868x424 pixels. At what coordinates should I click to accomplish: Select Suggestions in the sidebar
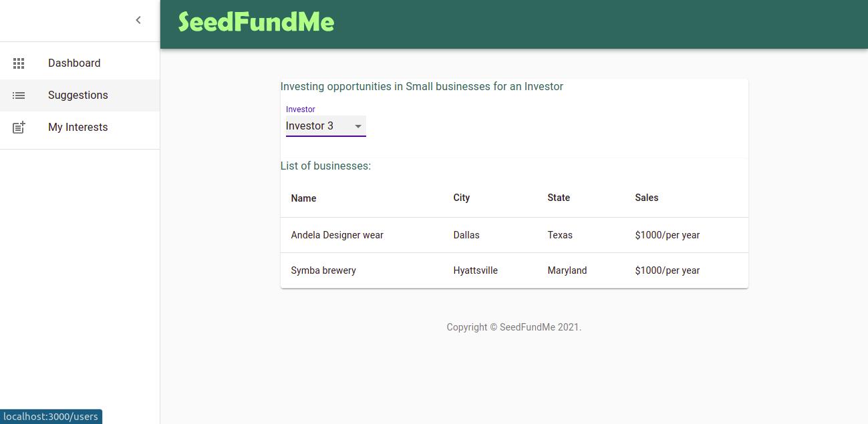click(x=78, y=95)
